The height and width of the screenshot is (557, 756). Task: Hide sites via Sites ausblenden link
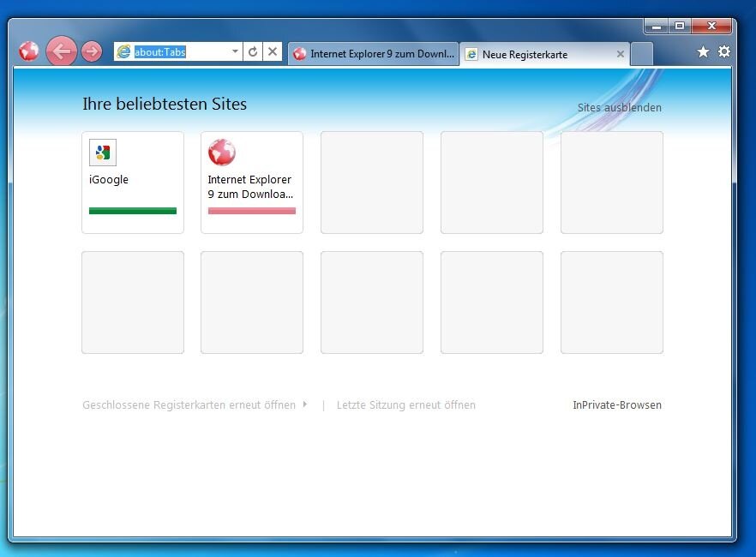pyautogui.click(x=619, y=108)
